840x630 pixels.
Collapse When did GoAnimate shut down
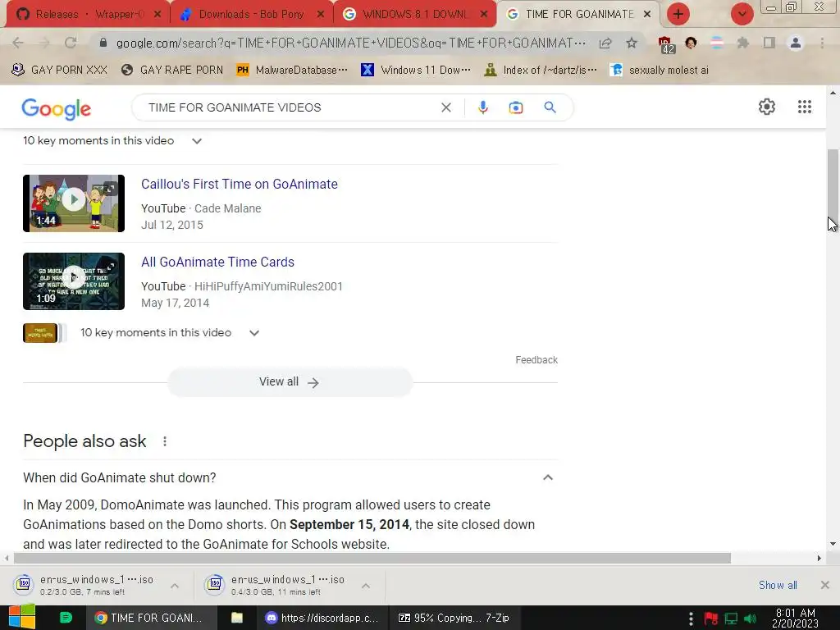pyautogui.click(x=547, y=477)
